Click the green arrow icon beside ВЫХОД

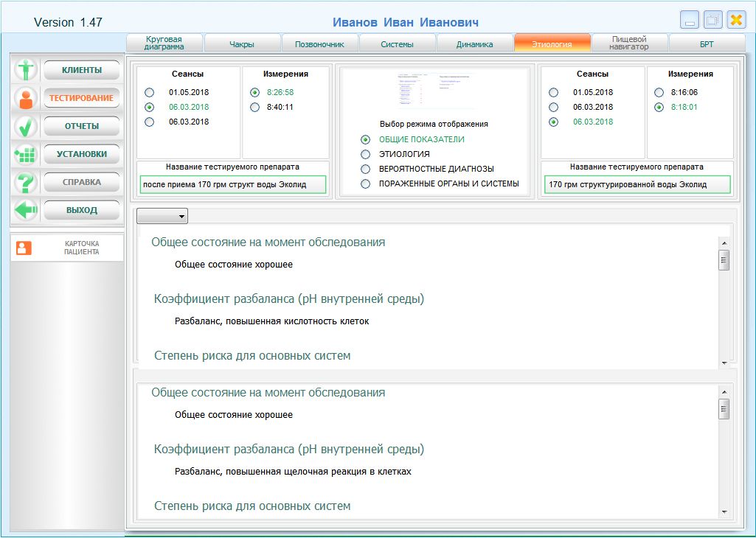(27, 210)
